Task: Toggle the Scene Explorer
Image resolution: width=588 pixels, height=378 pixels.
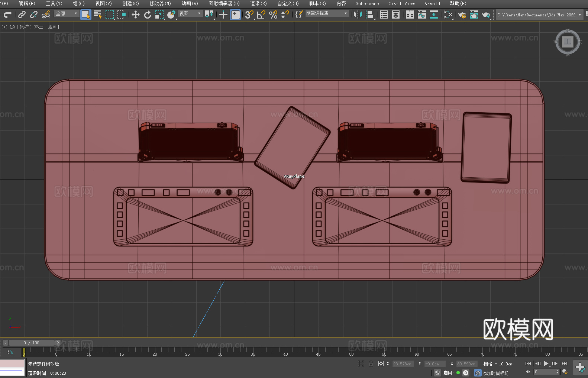Action: click(384, 14)
